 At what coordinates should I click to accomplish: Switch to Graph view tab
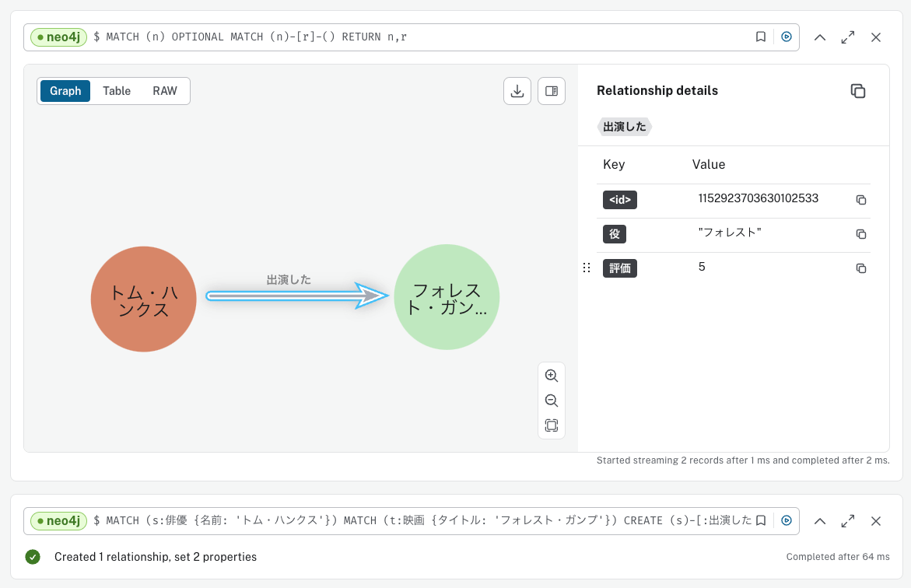(65, 91)
